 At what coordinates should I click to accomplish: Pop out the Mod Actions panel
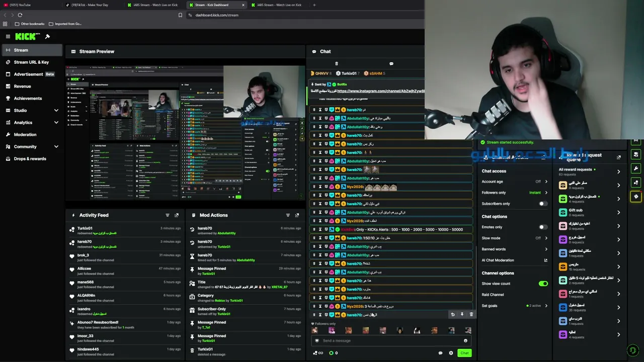pyautogui.click(x=297, y=215)
